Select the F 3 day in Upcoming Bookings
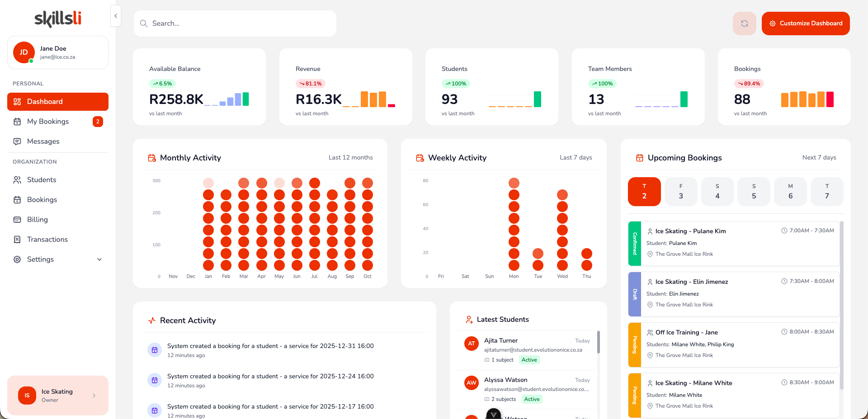This screenshot has width=868, height=419. coord(680,191)
